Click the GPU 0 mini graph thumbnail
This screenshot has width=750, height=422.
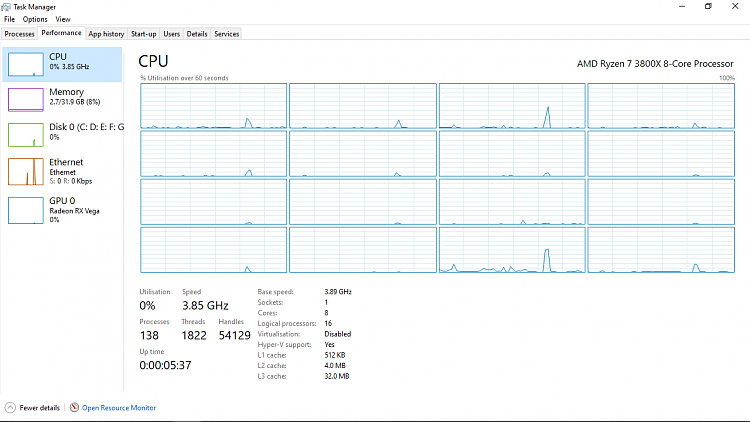click(26, 210)
